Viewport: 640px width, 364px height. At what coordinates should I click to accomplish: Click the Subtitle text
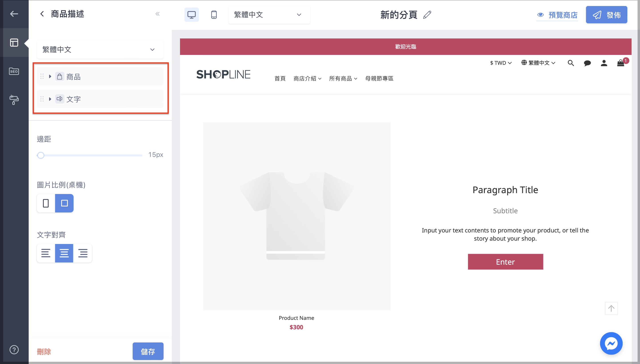pos(505,211)
